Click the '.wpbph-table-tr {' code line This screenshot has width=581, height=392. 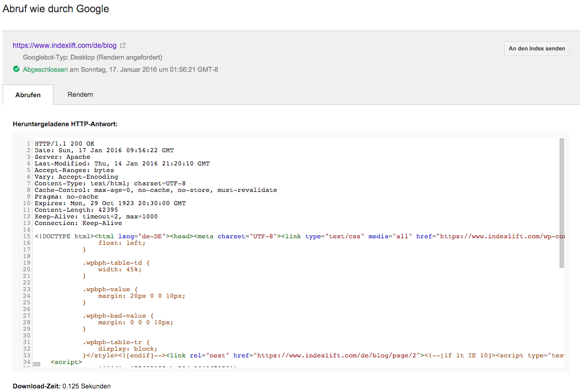pyautogui.click(x=116, y=343)
